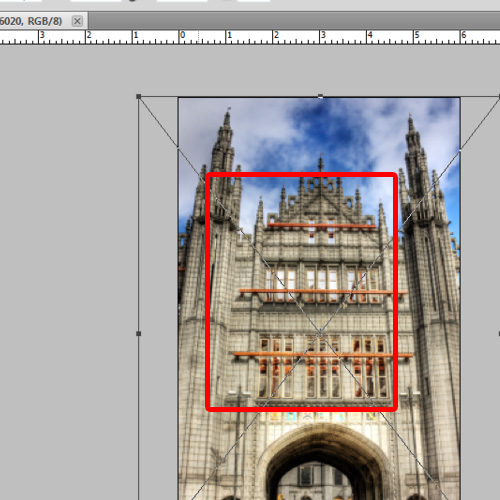Select the left-middle transform handle
Screen dimensions: 500x500
tap(139, 333)
